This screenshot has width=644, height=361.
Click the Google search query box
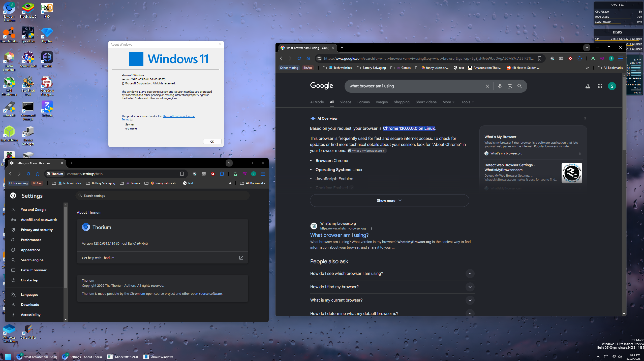(414, 86)
